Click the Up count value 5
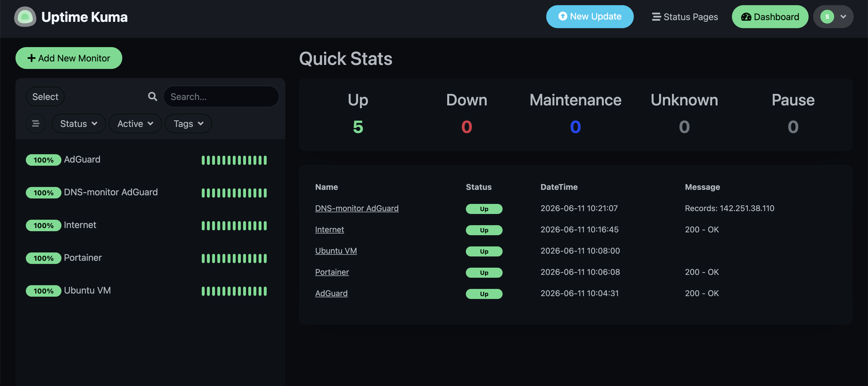This screenshot has height=386, width=868. (x=358, y=127)
